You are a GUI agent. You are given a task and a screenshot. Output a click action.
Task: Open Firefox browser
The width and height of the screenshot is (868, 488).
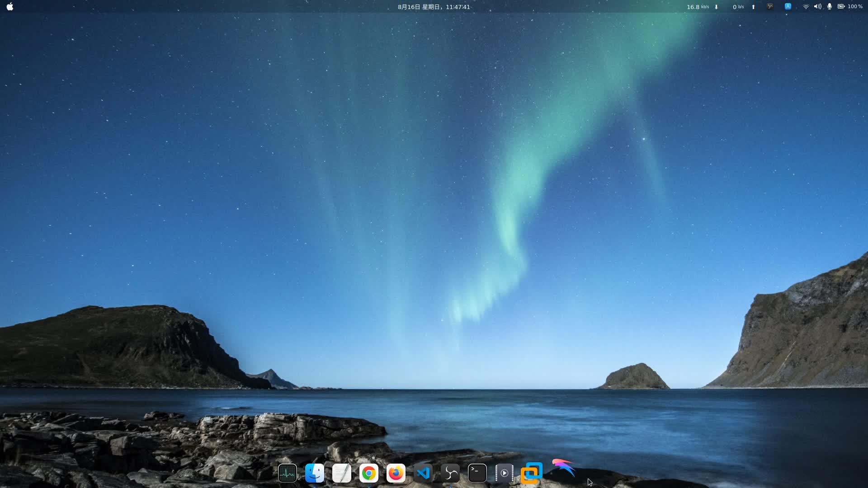tap(396, 473)
